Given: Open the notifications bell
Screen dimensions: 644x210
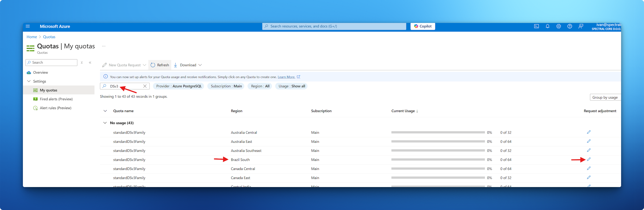Looking at the screenshot, I should [548, 26].
